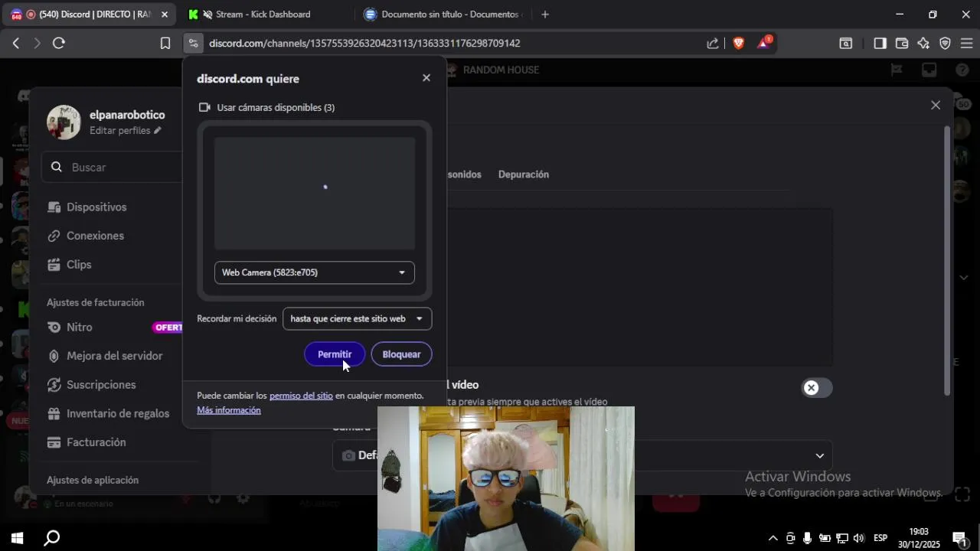Show hidden system tray icons
Viewport: 980px width, 551px height.
click(x=773, y=538)
